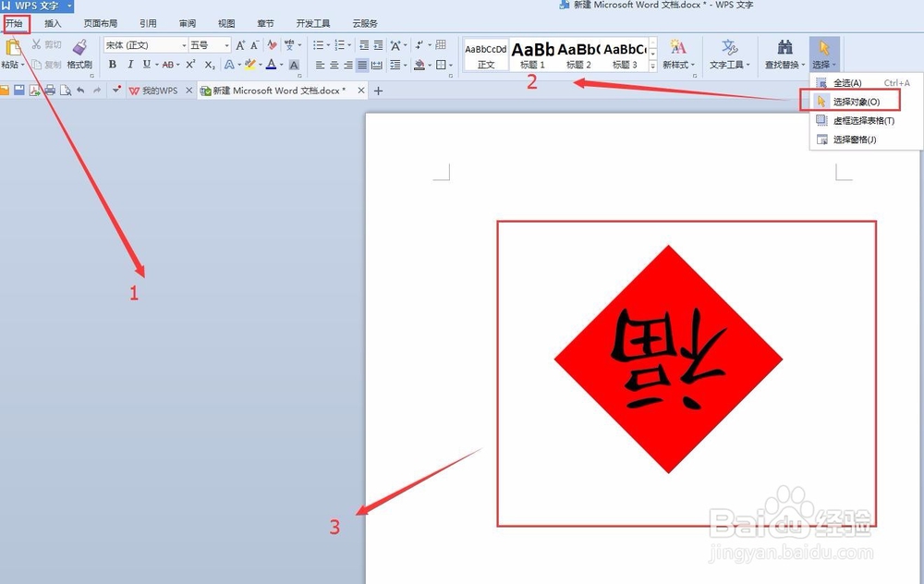Open the font size dropdown showing 五号
924x584 pixels.
click(x=226, y=43)
